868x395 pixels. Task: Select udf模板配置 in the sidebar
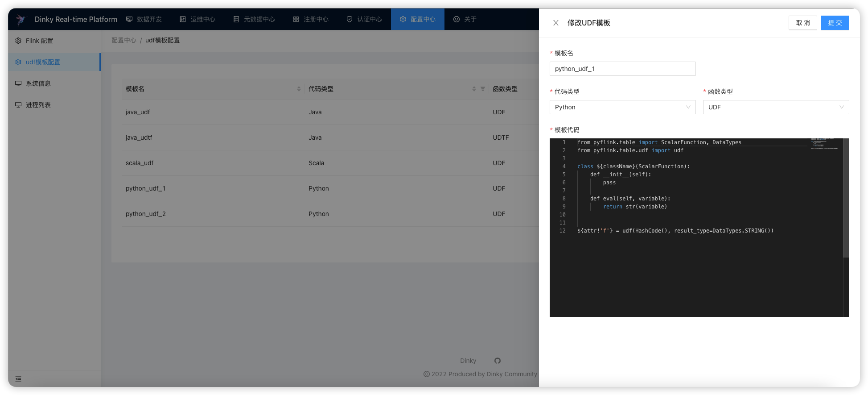point(54,62)
